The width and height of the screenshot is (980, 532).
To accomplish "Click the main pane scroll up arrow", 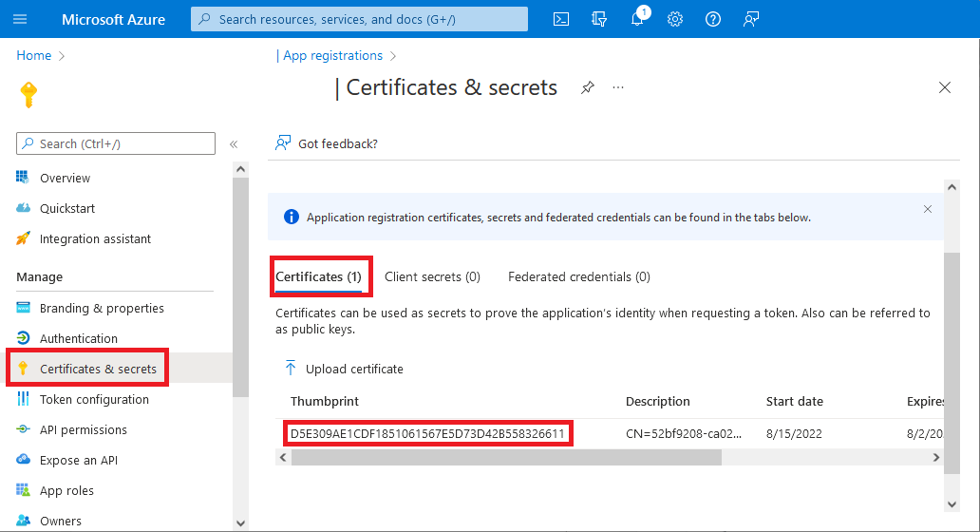I will [x=952, y=187].
